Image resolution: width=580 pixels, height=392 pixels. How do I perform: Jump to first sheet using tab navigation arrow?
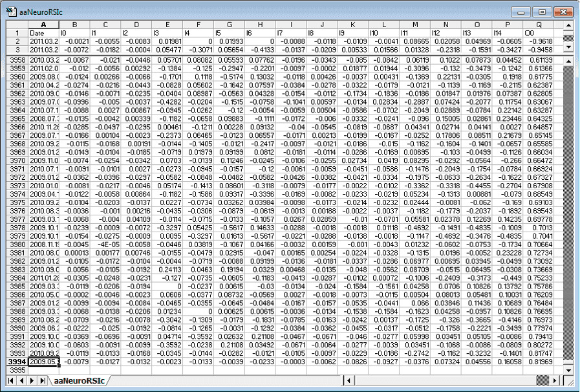(10, 380)
